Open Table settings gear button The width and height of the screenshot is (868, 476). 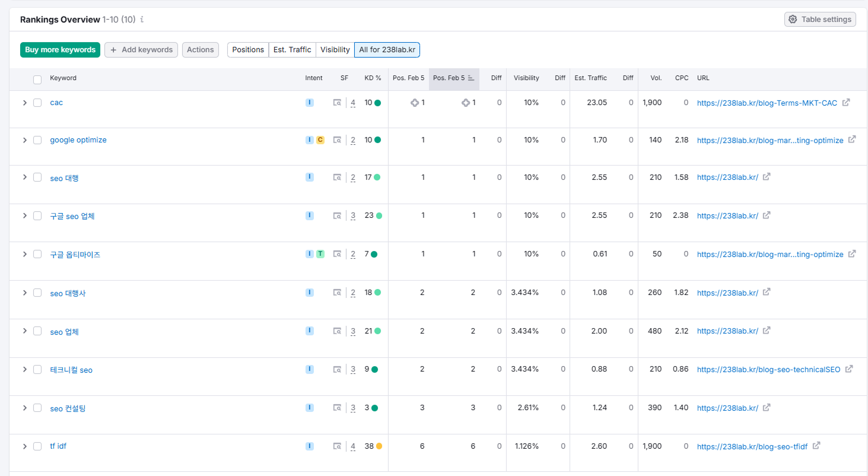point(820,20)
